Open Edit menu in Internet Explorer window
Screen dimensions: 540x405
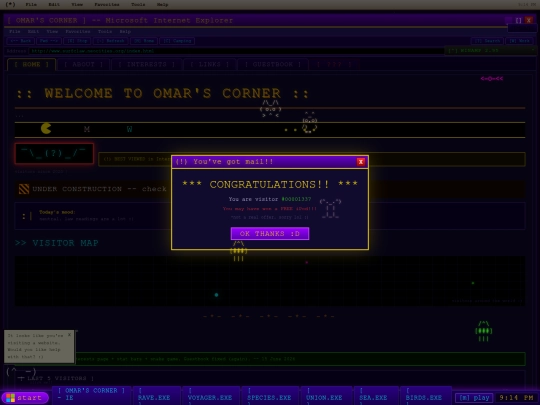click(x=33, y=31)
